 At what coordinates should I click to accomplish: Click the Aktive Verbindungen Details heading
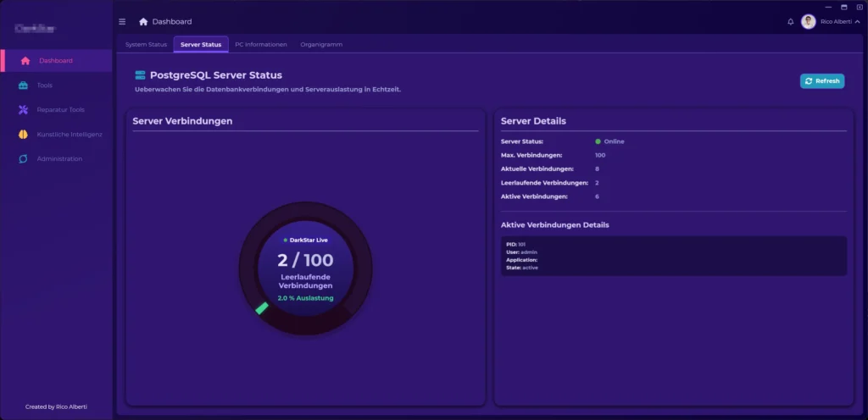pos(554,225)
